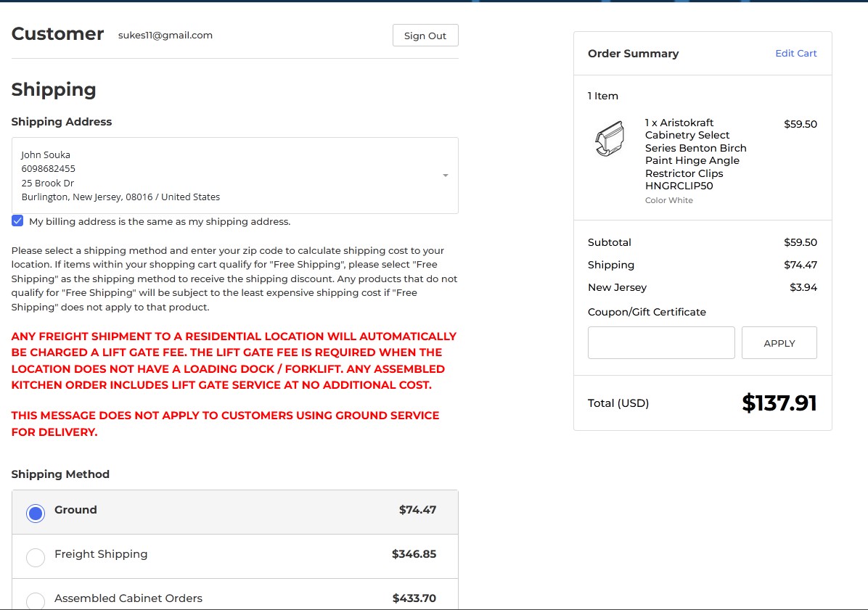Image resolution: width=868 pixels, height=610 pixels.
Task: Click the $137.91 order total amount
Action: (779, 403)
